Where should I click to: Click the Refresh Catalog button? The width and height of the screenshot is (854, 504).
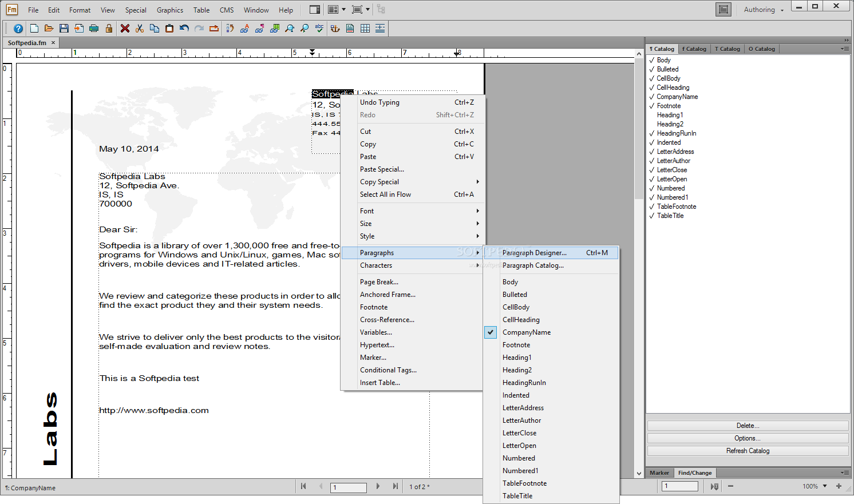(x=748, y=451)
